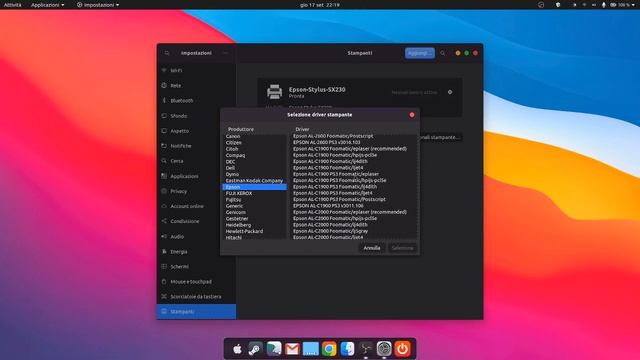Click the Nessun lavoro attivo button
The width and height of the screenshot is (640, 360).
414,93
